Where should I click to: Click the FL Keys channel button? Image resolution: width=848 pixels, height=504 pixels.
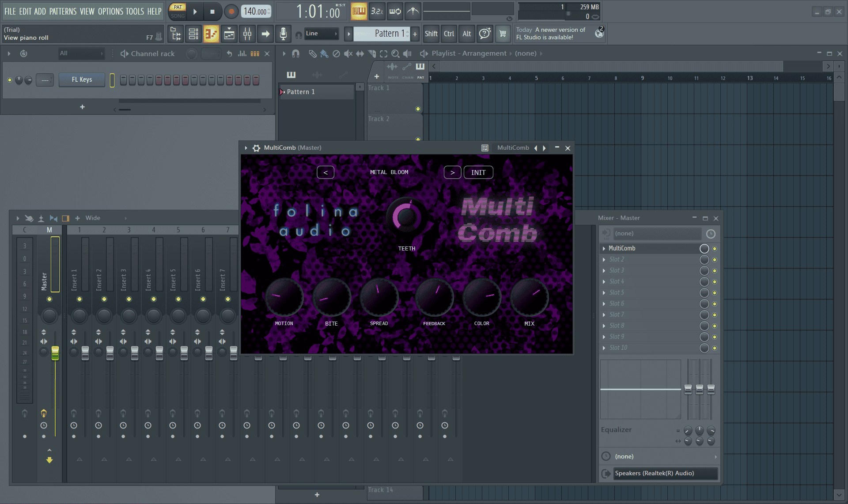pos(82,80)
